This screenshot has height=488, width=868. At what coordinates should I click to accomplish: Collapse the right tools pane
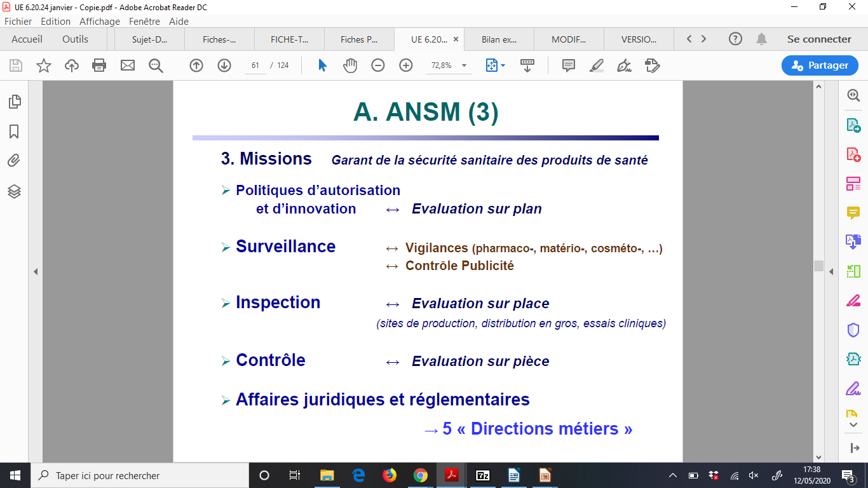click(x=831, y=272)
